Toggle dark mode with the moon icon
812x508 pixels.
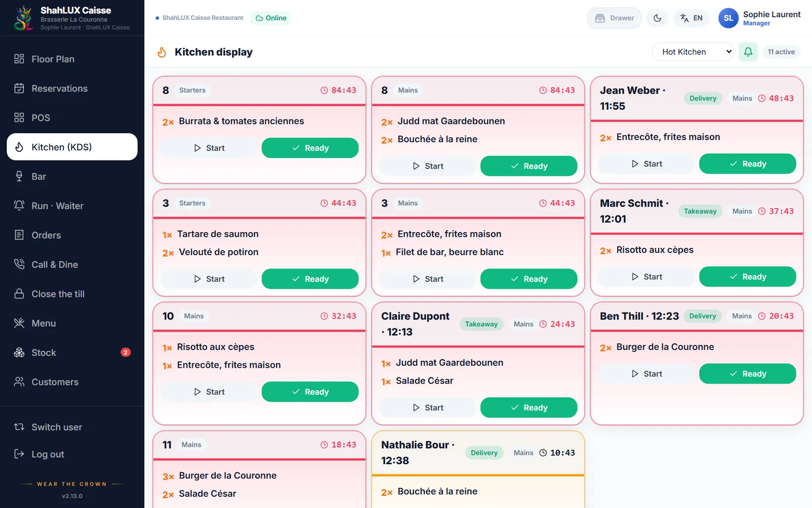657,18
